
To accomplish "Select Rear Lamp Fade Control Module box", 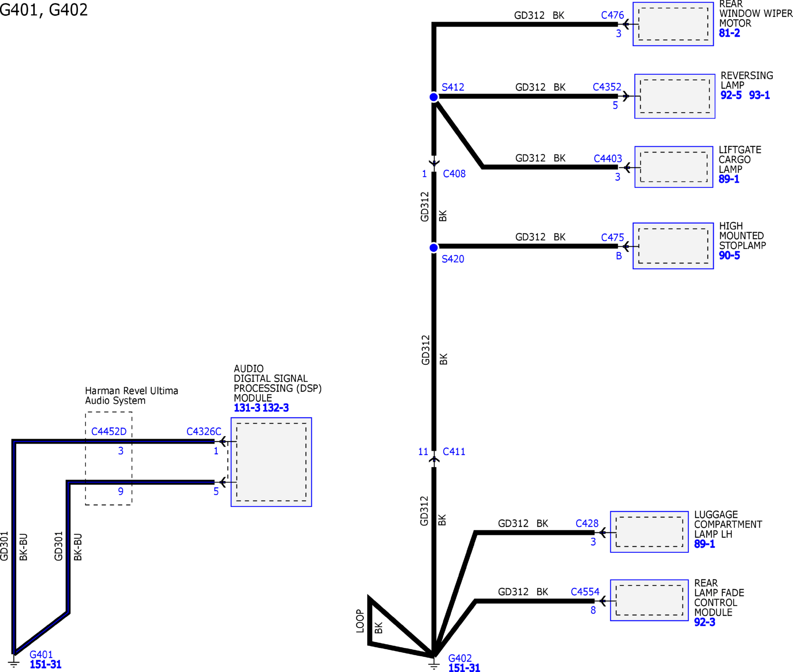I will (649, 601).
